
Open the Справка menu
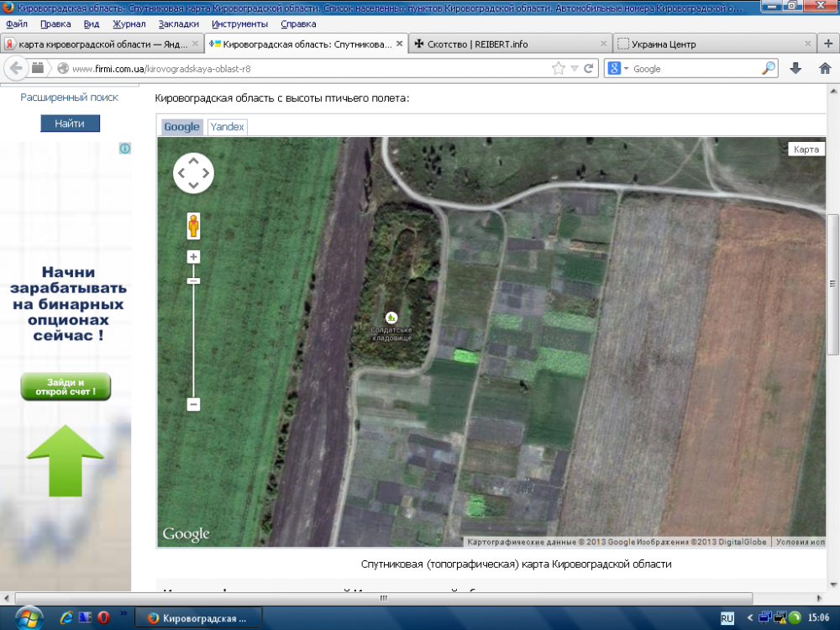[x=298, y=24]
